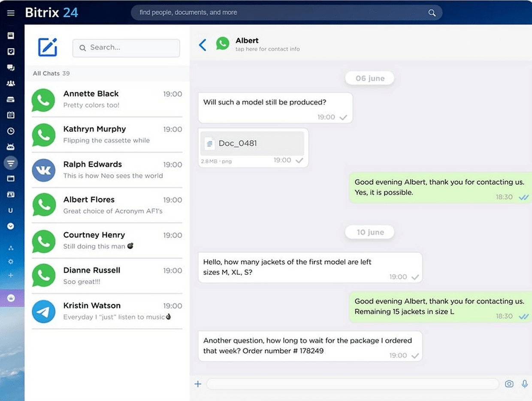The width and height of the screenshot is (532, 401).
Task: Click the magnifier icon in global search
Action: click(x=432, y=13)
